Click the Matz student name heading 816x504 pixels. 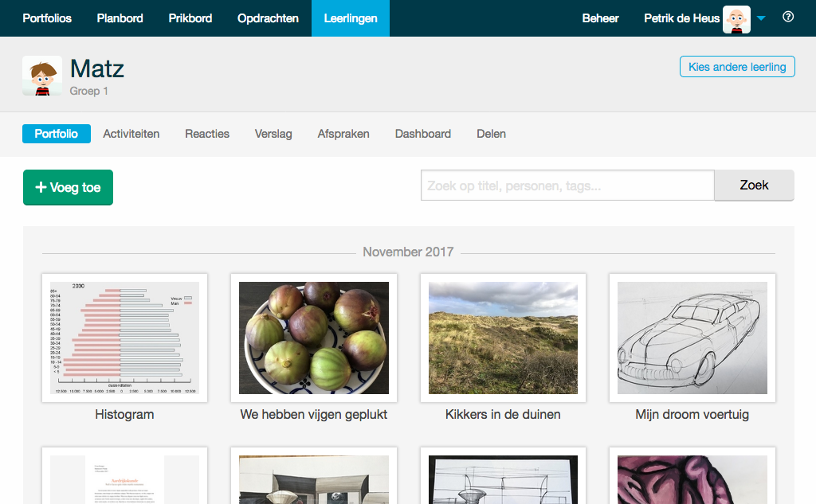click(x=96, y=68)
